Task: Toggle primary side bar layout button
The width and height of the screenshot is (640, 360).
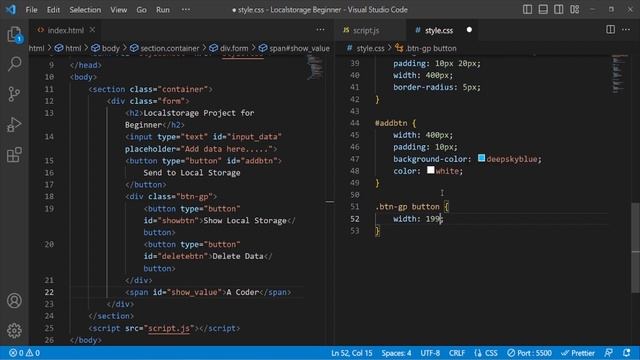Action: [x=527, y=9]
